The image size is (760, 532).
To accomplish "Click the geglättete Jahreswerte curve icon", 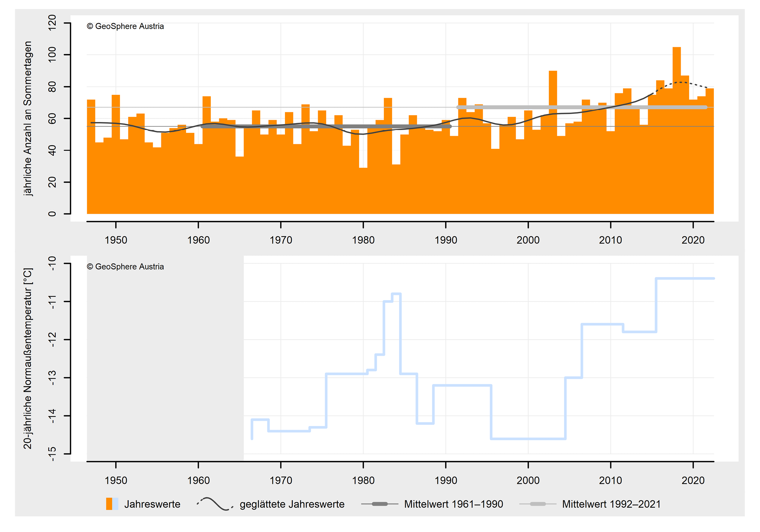I will coord(215,504).
